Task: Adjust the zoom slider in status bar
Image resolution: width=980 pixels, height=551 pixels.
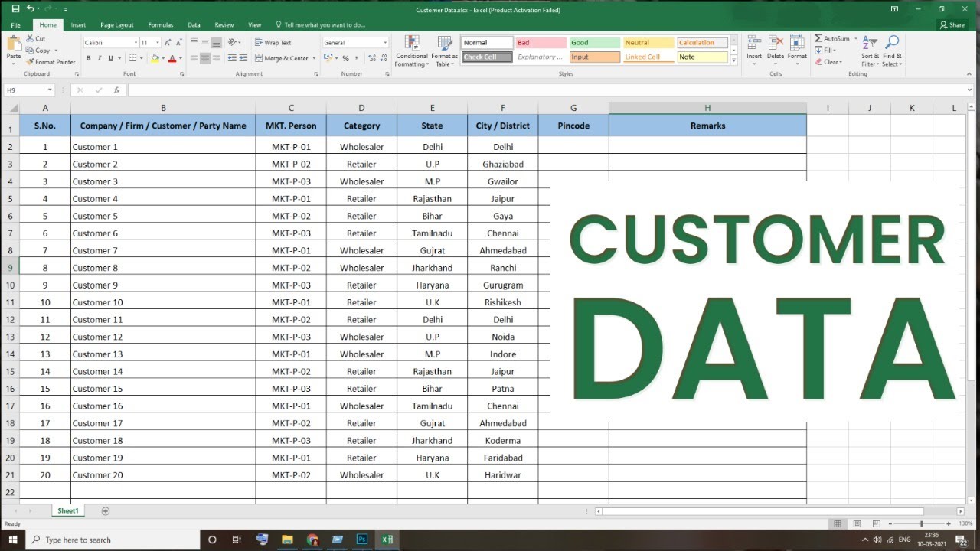Action: 922,523
